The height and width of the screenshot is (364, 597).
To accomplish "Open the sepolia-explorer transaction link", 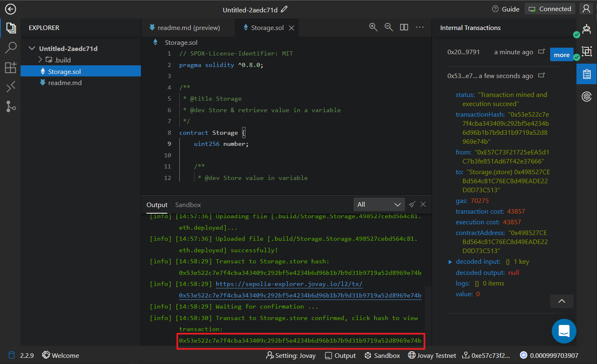I will click(289, 284).
